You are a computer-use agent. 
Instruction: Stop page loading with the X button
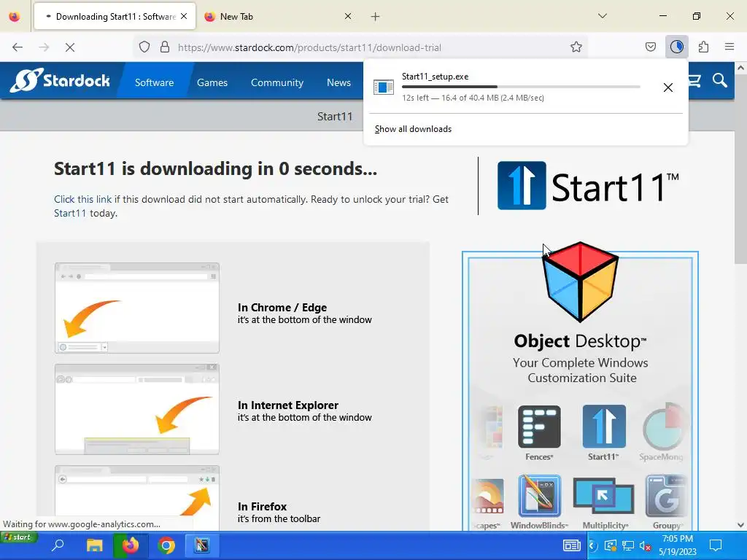click(x=70, y=47)
